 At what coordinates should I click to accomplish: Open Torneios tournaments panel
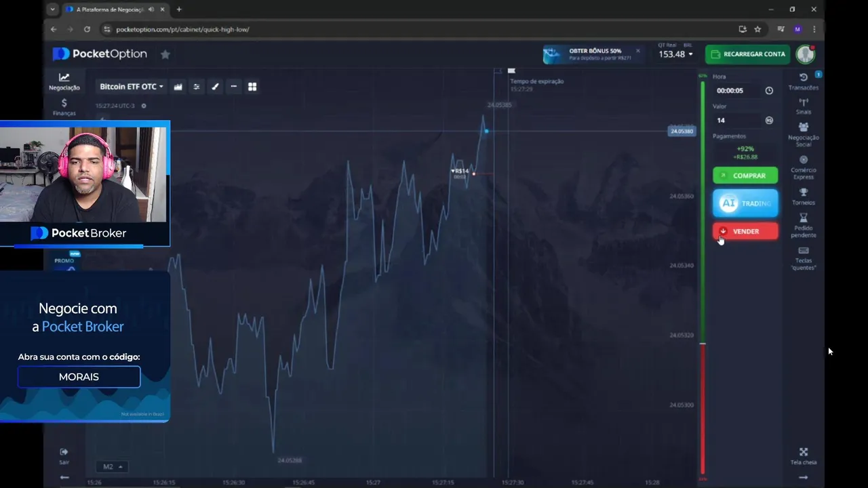[x=804, y=197]
